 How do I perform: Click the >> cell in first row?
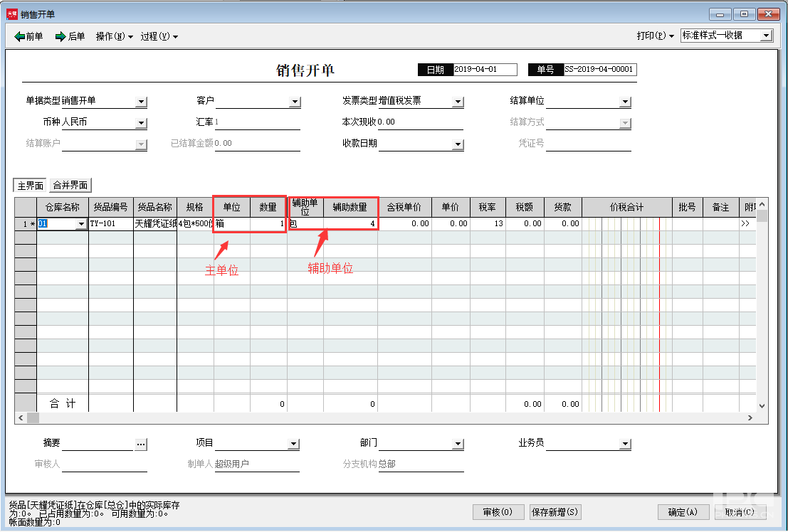[745, 223]
